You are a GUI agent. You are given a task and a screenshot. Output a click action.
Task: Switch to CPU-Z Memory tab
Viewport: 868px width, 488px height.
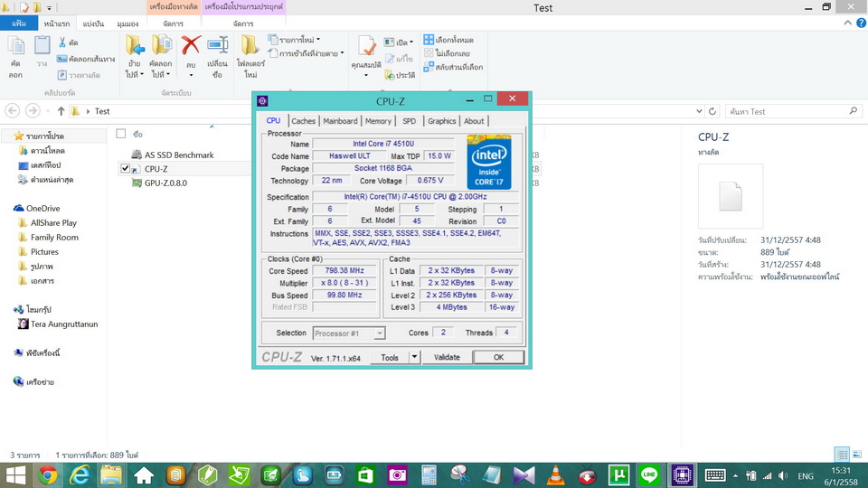coord(378,120)
